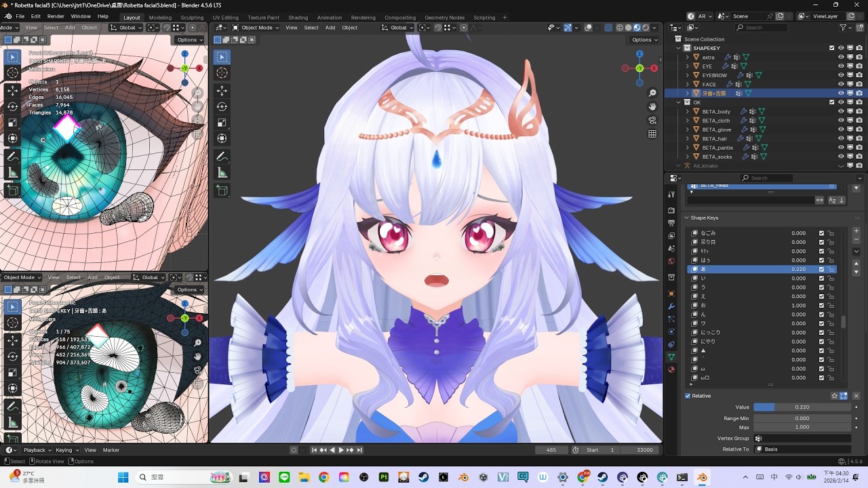868x488 pixels.
Task: Open the Object Mode dropdown in the main viewport
Action: (256, 28)
